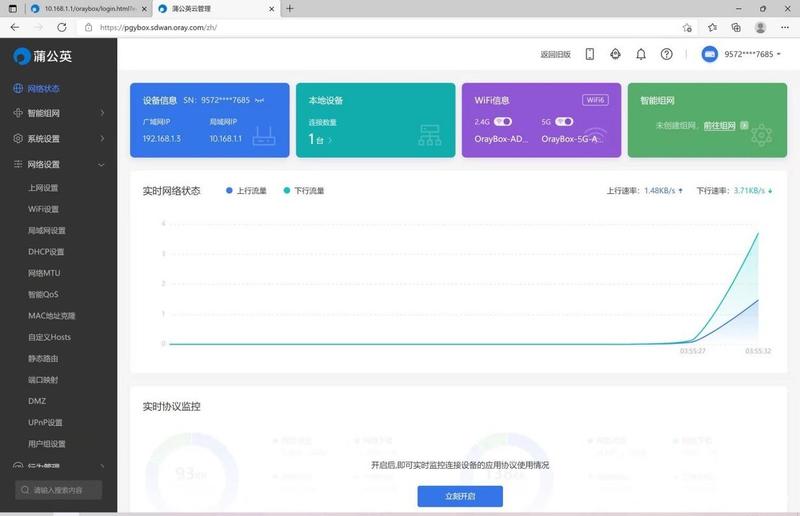The image size is (800, 516).
Task: Expand the 智能组网 sidebar menu
Action: click(x=59, y=113)
